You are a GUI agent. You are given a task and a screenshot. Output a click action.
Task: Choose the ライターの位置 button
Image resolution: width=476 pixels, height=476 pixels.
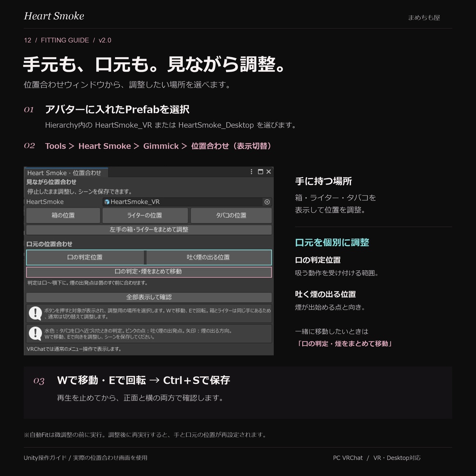click(x=145, y=215)
